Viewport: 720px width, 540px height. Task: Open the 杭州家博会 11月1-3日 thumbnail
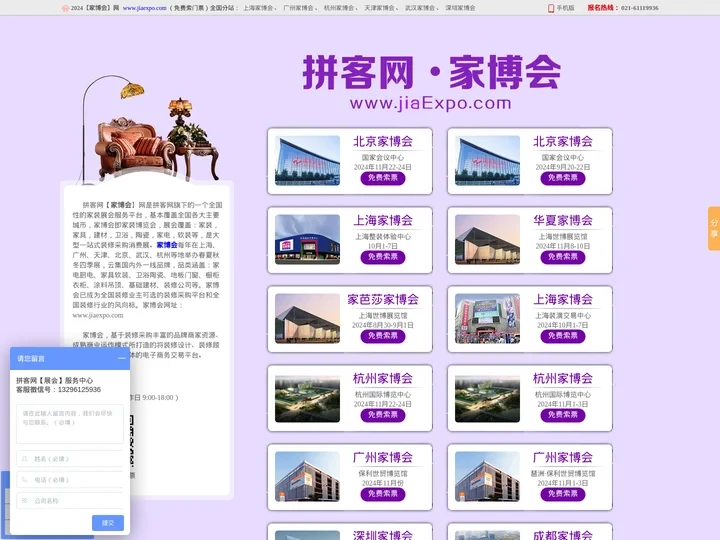click(487, 399)
